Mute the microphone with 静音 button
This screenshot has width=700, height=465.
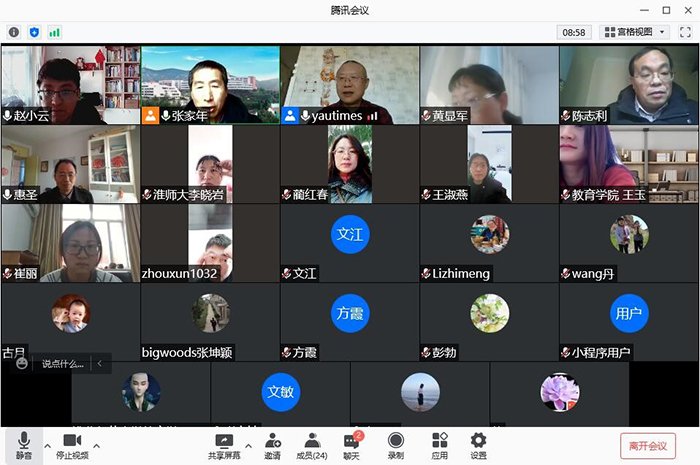(x=23, y=445)
